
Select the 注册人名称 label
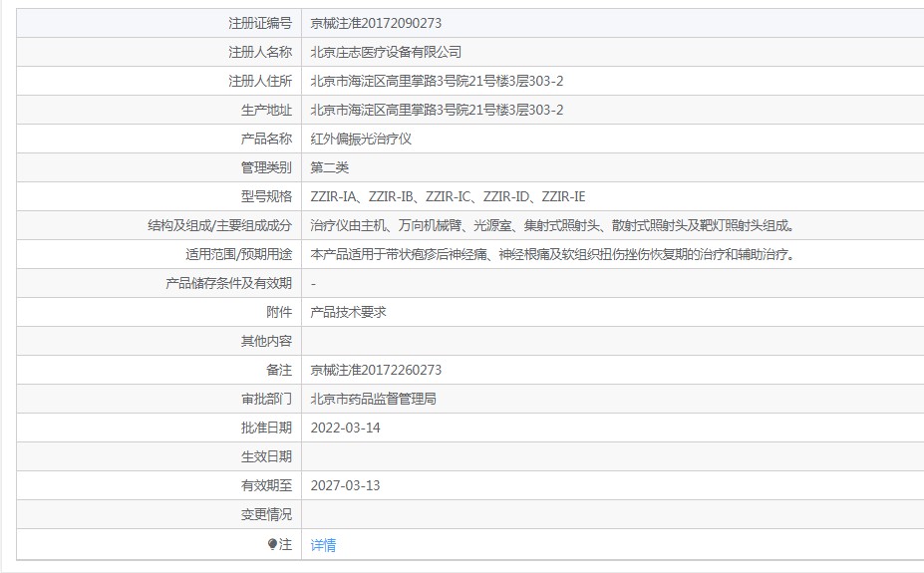(x=260, y=53)
